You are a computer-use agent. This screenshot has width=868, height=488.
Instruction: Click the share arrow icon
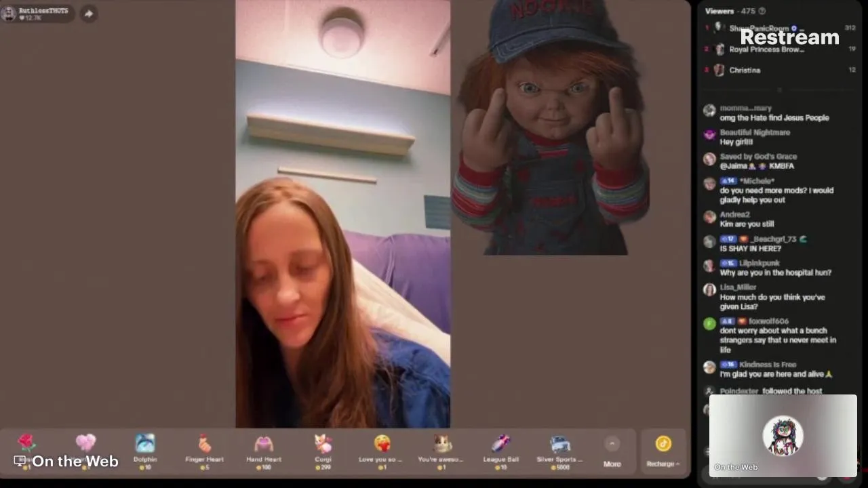(x=89, y=14)
